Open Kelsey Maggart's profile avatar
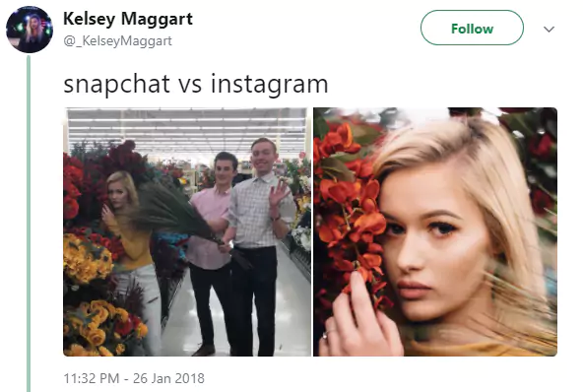Viewport: 583px width, 392px height. 30,29
